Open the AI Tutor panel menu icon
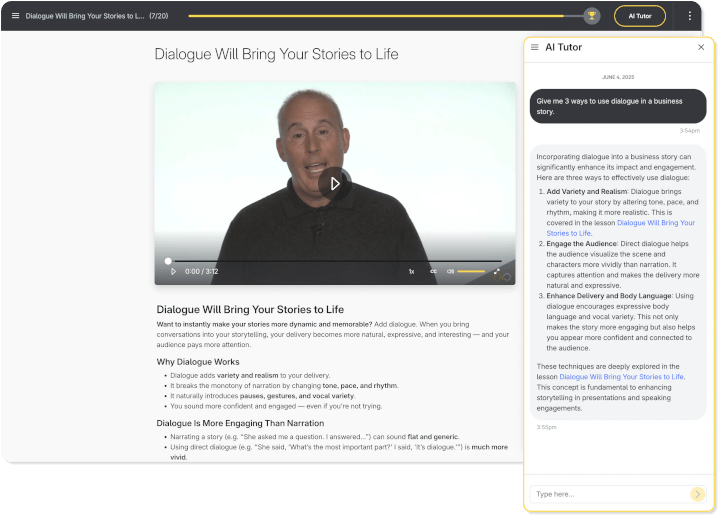 tap(535, 47)
